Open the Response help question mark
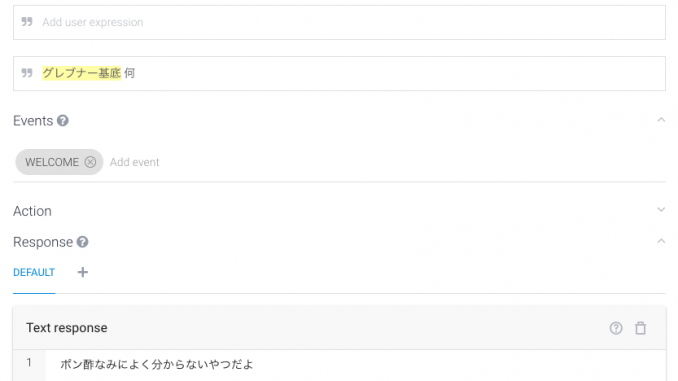 [83, 242]
